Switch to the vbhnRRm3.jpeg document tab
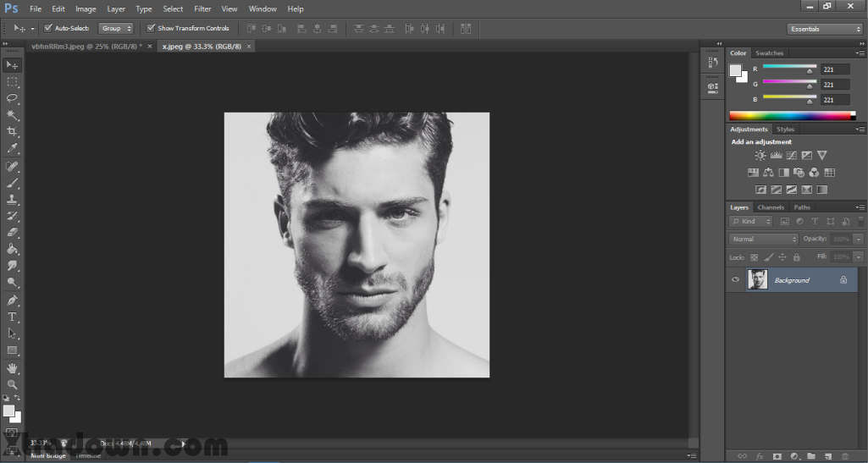Screen dimensions: 868x463 click(86, 47)
